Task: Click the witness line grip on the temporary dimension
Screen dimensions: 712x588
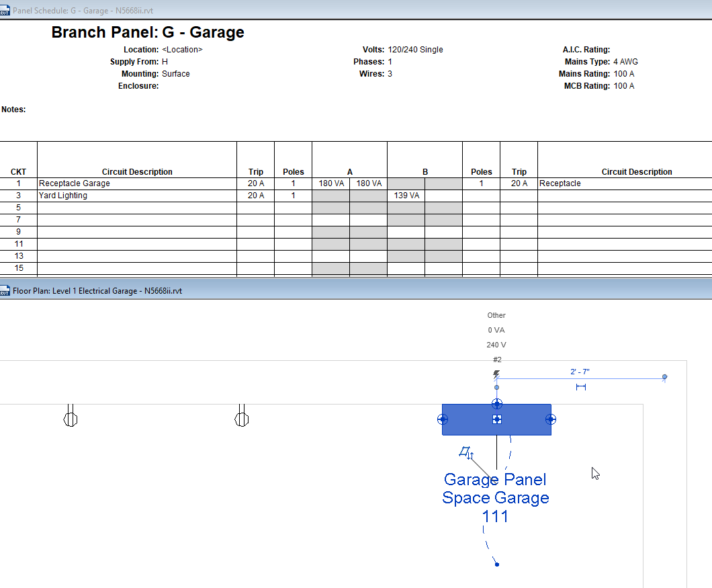Action: point(664,378)
